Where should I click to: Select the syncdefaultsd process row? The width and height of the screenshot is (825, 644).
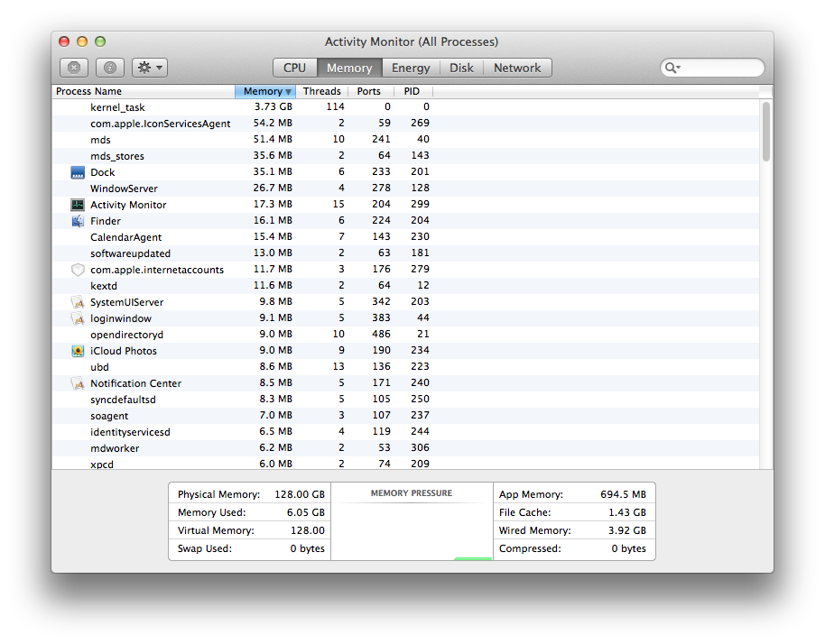tap(405, 400)
